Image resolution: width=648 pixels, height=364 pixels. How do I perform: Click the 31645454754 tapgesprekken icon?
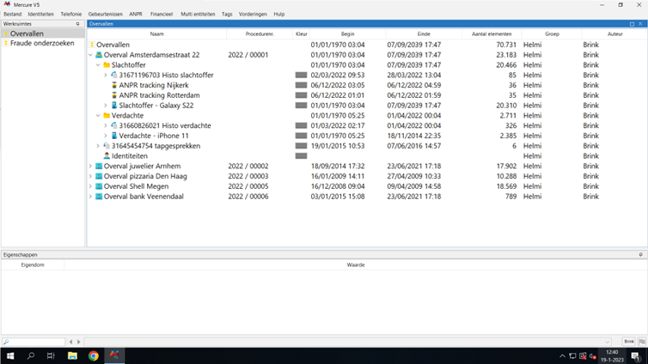click(107, 146)
